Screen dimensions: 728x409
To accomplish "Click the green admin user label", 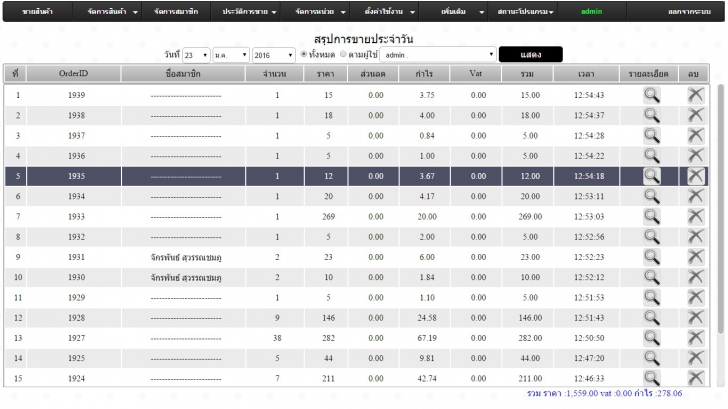I will click(592, 12).
